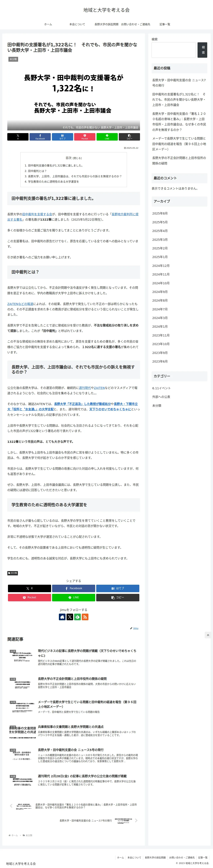Click the 未分類 folder tag below article
Screen dimensions: 213x868
click(x=13, y=573)
